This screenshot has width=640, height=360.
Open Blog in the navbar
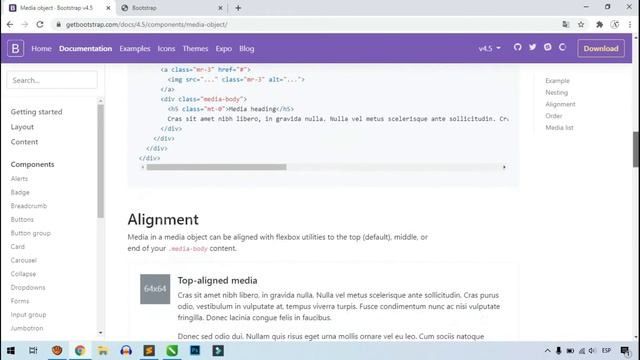pyautogui.click(x=247, y=48)
